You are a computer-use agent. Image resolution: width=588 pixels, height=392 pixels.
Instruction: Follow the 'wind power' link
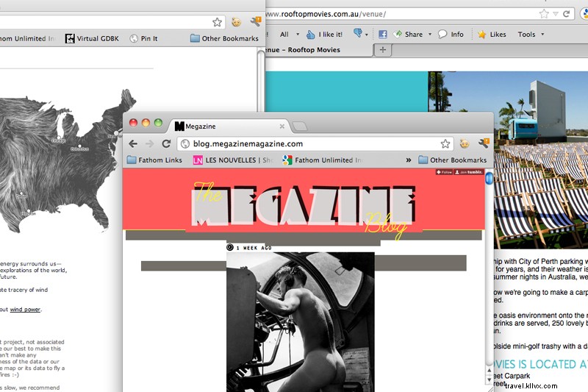click(x=26, y=310)
